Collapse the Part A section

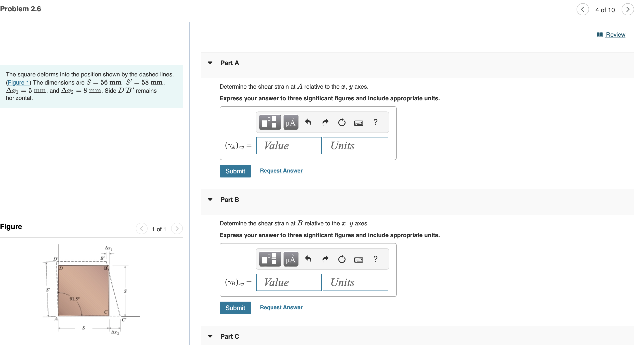point(210,63)
